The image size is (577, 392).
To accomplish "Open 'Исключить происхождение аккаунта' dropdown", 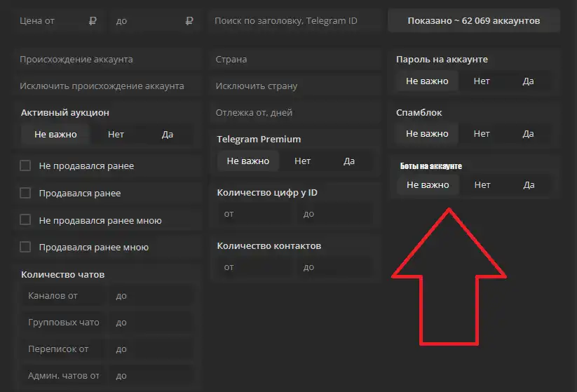I will click(x=108, y=86).
